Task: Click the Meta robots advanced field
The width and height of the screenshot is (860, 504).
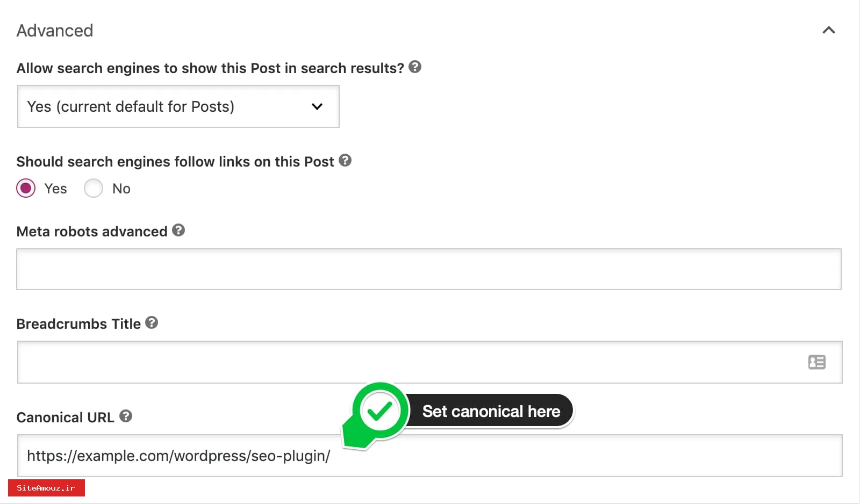Action: click(x=428, y=269)
